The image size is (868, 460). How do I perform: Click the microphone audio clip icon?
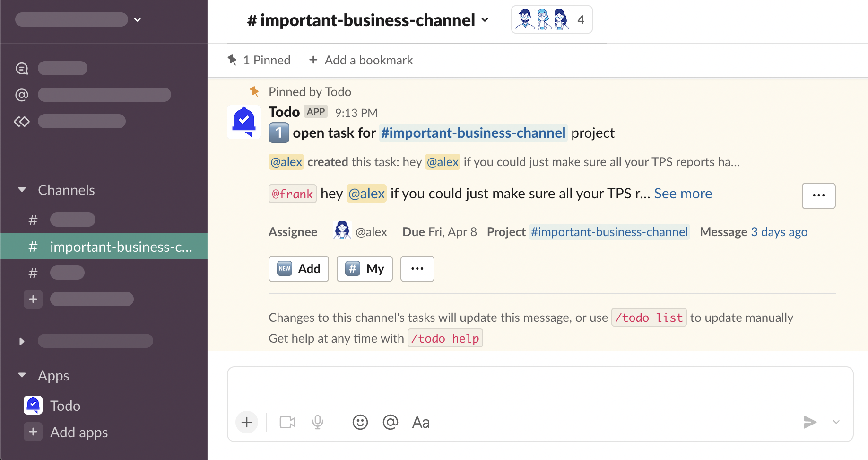[x=318, y=422]
